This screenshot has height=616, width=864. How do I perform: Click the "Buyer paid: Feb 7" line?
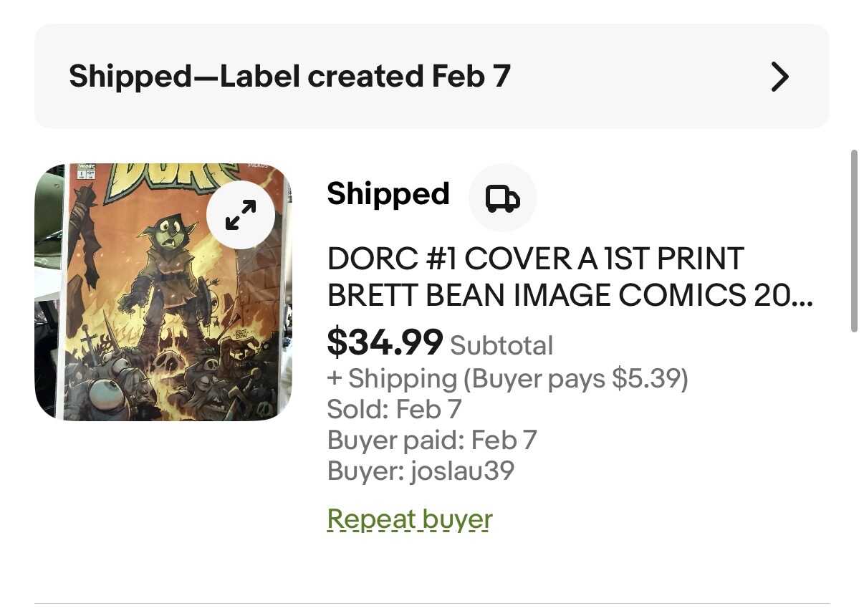tap(431, 440)
